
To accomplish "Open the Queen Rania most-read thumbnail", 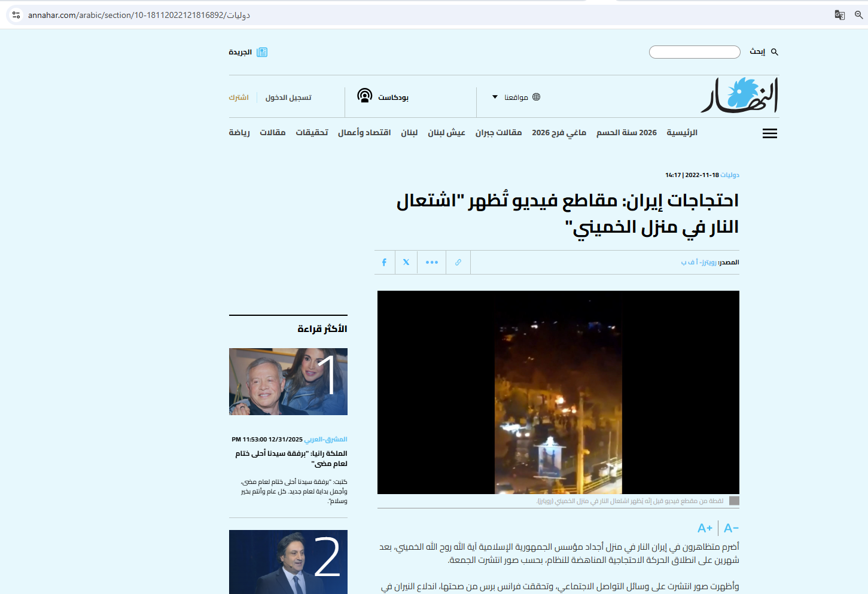I will (x=288, y=382).
